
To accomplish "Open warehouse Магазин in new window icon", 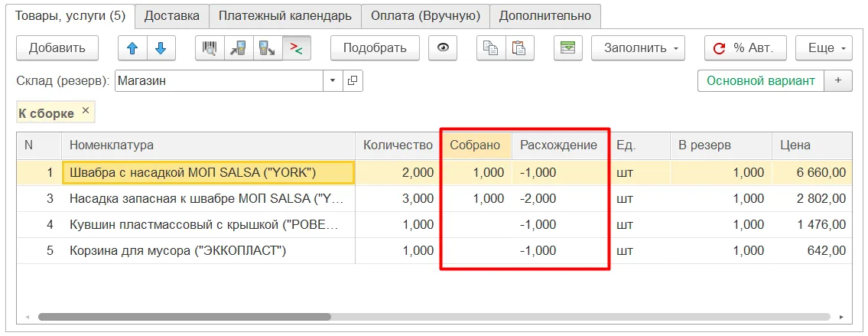I will click(352, 81).
